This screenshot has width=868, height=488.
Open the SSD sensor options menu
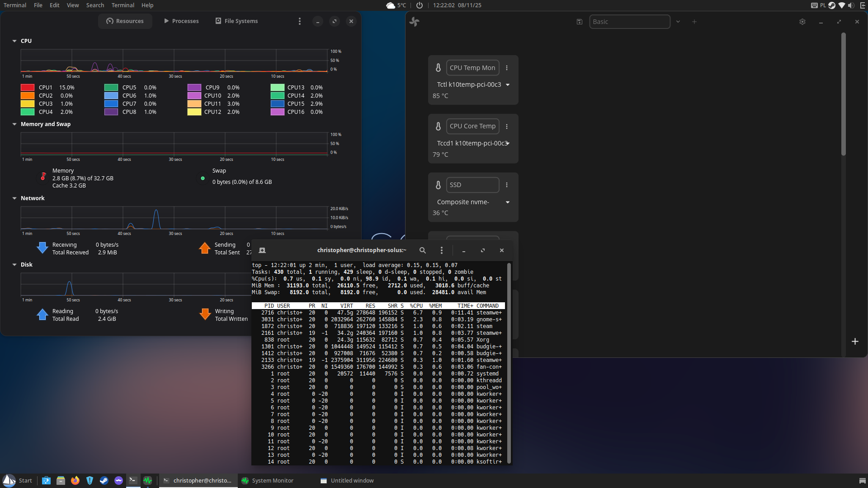point(507,185)
